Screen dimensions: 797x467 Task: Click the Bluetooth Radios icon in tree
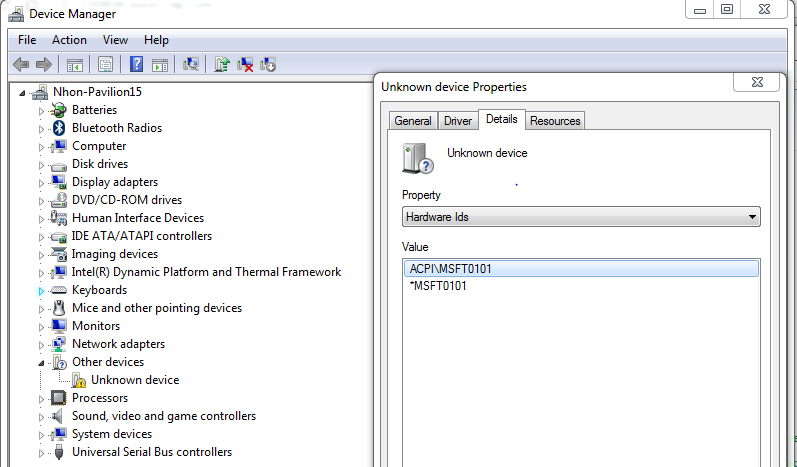[x=59, y=128]
